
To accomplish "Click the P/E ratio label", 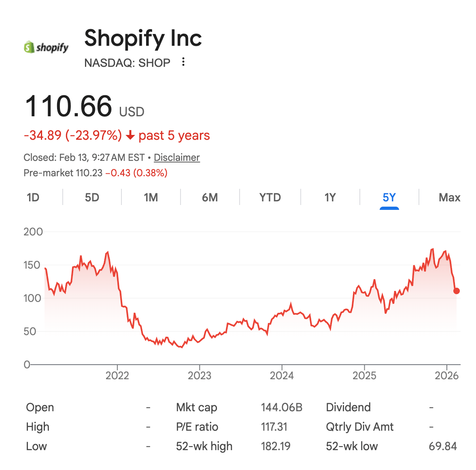I will [197, 427].
